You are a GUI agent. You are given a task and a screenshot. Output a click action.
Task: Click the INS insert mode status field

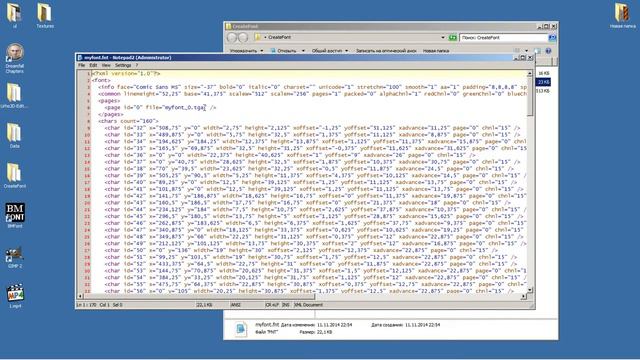[286, 305]
